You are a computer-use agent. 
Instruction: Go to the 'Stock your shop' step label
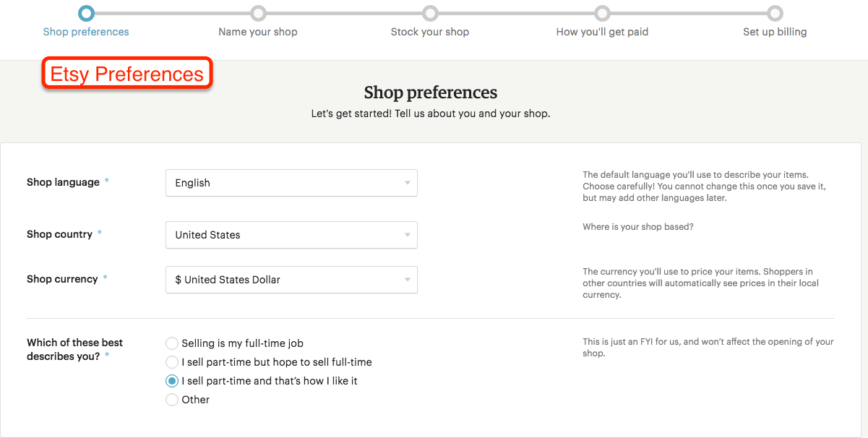(x=430, y=32)
